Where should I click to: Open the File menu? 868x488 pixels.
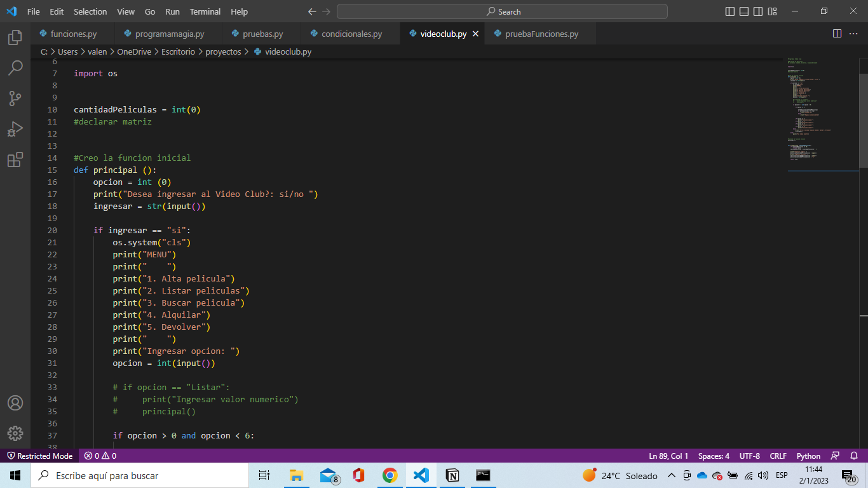[34, 11]
